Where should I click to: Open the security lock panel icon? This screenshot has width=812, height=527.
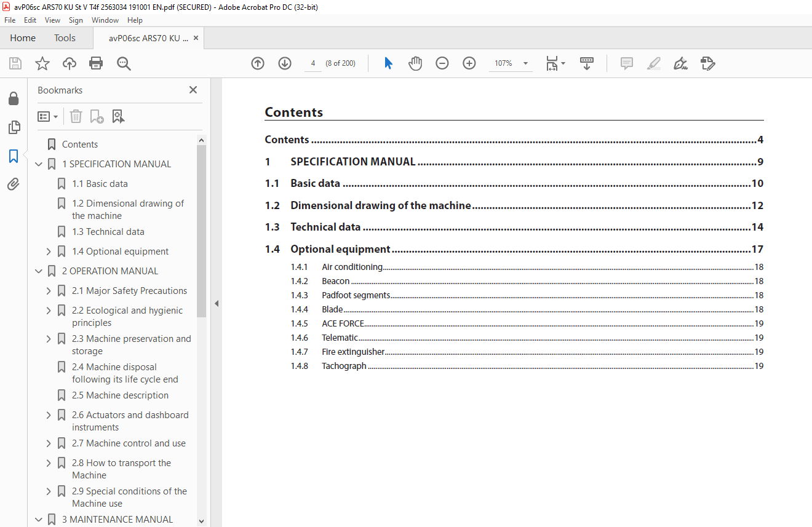coord(14,98)
